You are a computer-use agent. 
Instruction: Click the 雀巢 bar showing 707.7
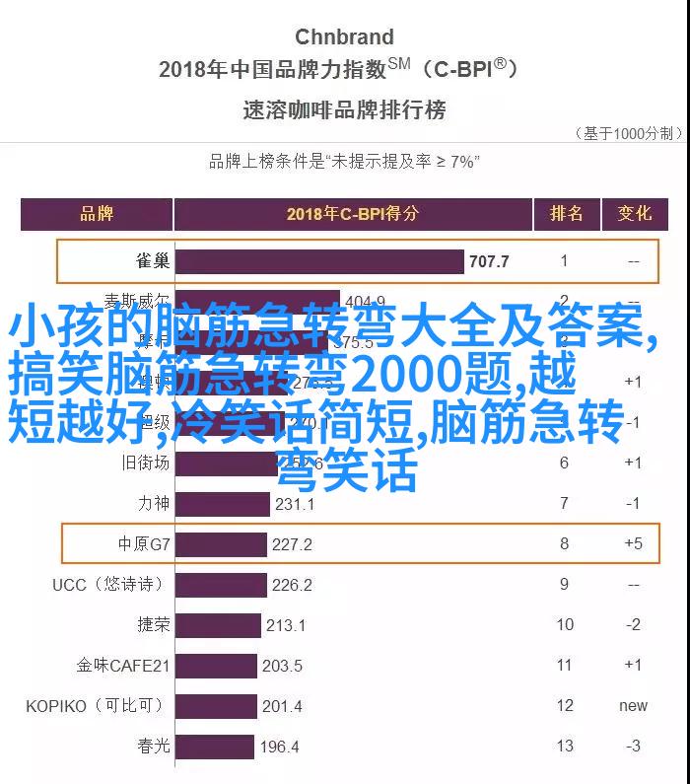click(x=319, y=261)
